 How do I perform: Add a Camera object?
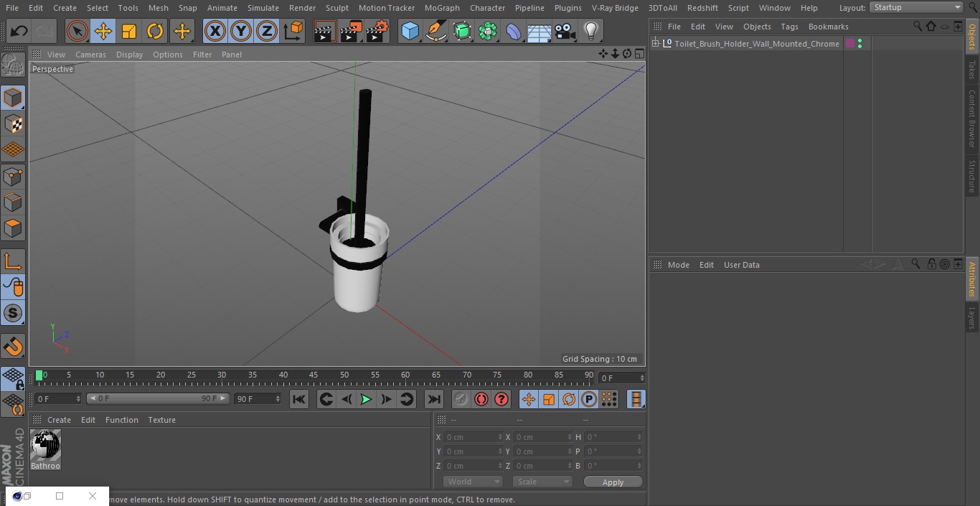tap(565, 31)
